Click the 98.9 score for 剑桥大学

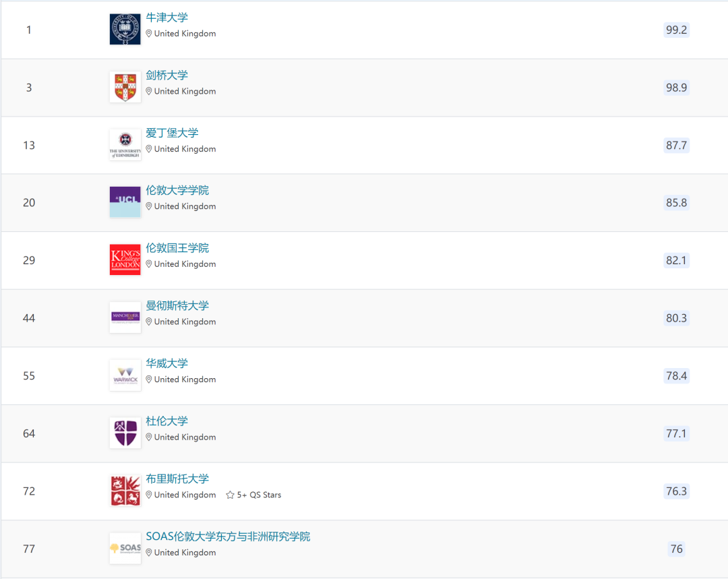[676, 88]
